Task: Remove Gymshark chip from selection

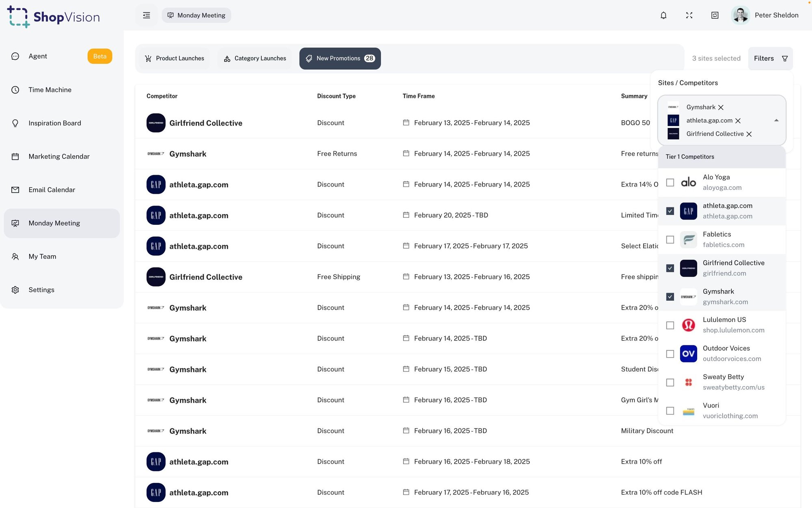Action: (x=721, y=107)
